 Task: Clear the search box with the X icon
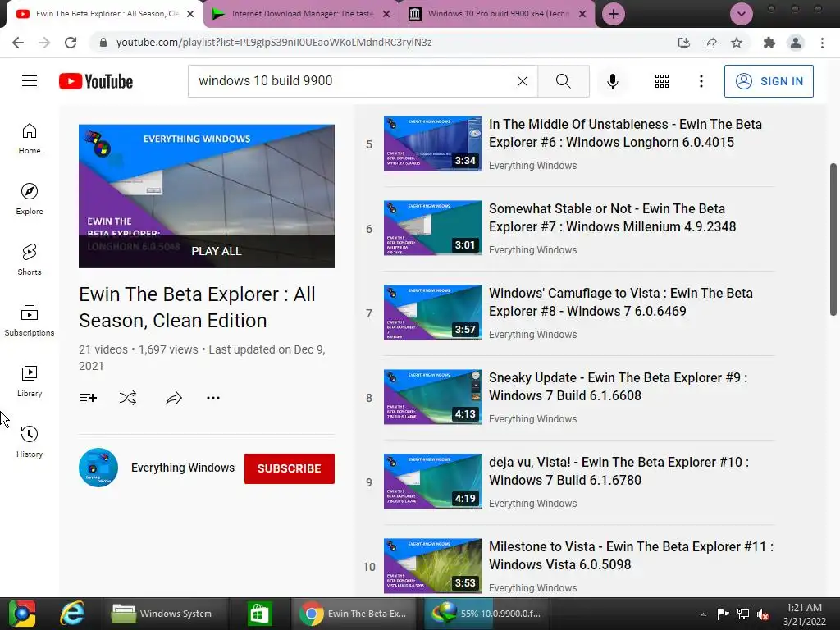[x=523, y=81]
